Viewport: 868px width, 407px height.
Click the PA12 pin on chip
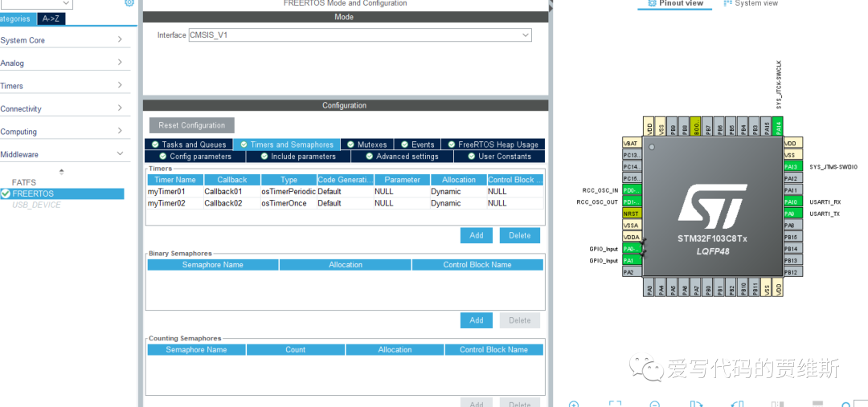(793, 178)
